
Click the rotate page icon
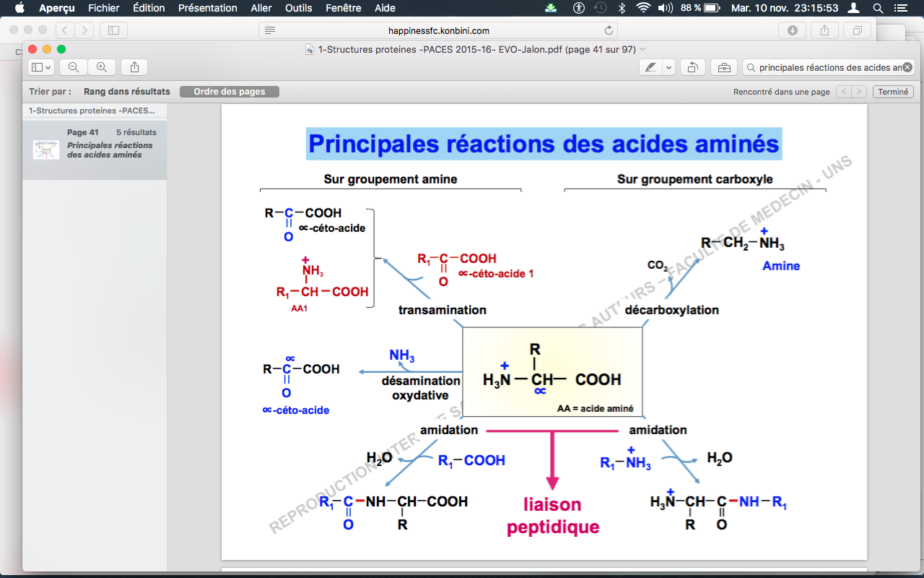click(x=692, y=67)
